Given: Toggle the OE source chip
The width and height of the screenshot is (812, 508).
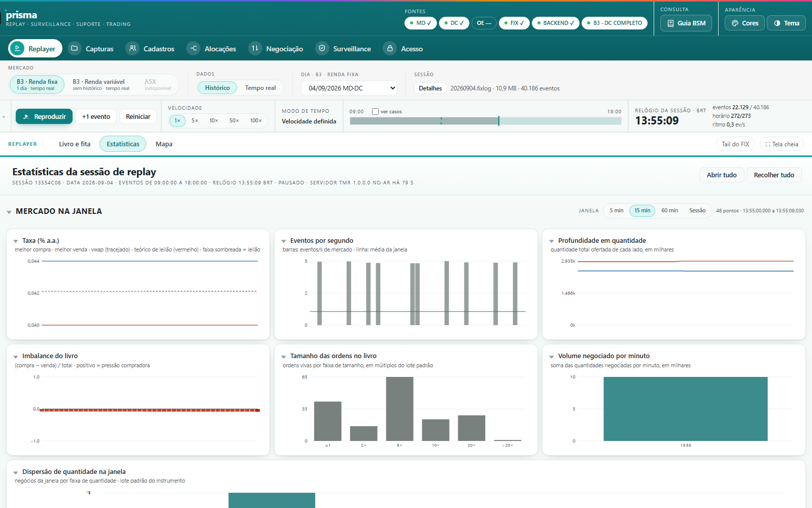Looking at the screenshot, I should coord(484,23).
